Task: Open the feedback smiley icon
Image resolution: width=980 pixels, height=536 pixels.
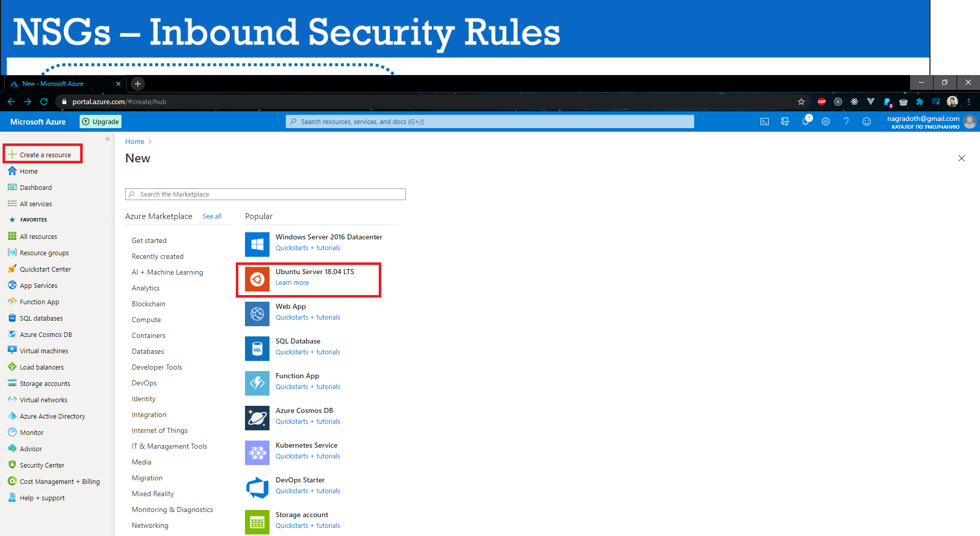Action: (x=867, y=121)
